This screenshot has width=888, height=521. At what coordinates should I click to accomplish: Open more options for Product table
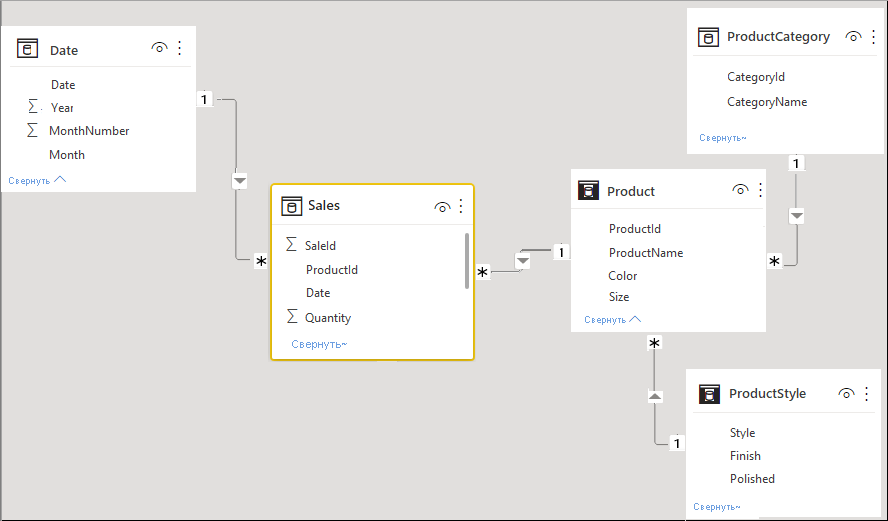click(760, 190)
